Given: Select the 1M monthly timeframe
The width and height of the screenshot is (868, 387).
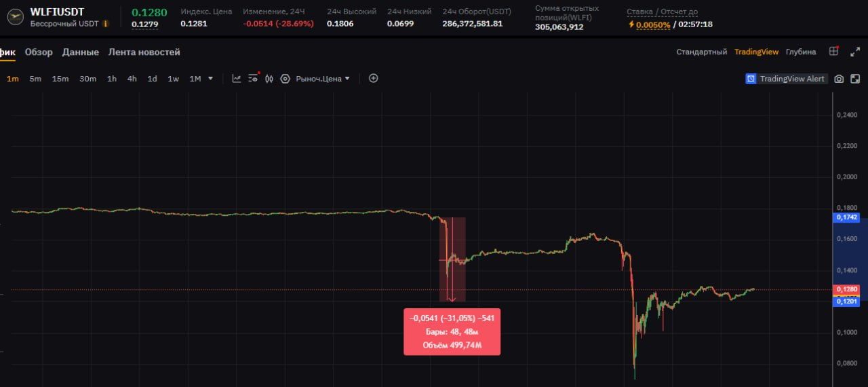Looking at the screenshot, I should click(195, 79).
